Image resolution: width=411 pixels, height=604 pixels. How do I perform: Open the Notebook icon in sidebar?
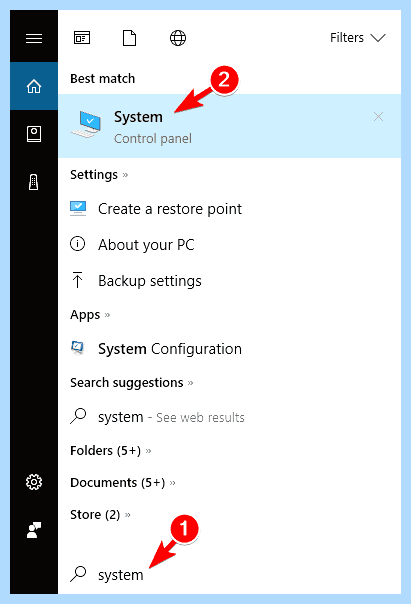tap(34, 134)
